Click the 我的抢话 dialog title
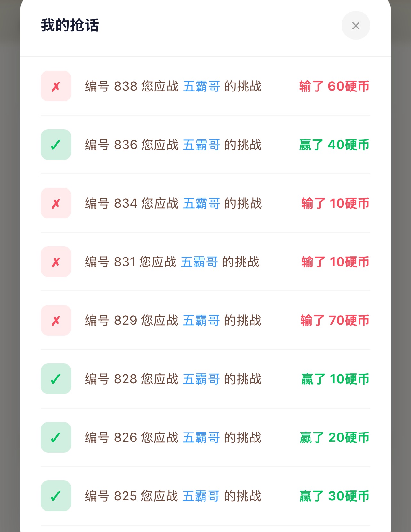The height and width of the screenshot is (532, 411). [x=70, y=25]
